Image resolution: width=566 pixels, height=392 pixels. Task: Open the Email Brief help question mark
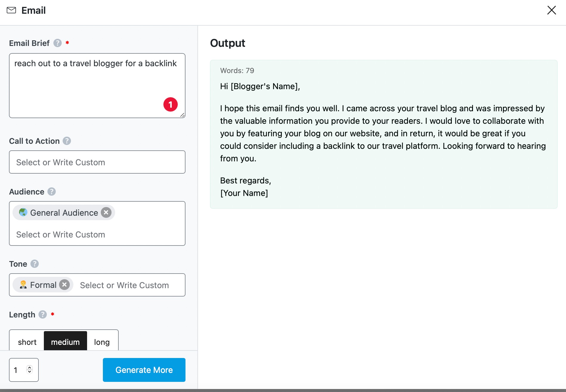(58, 43)
